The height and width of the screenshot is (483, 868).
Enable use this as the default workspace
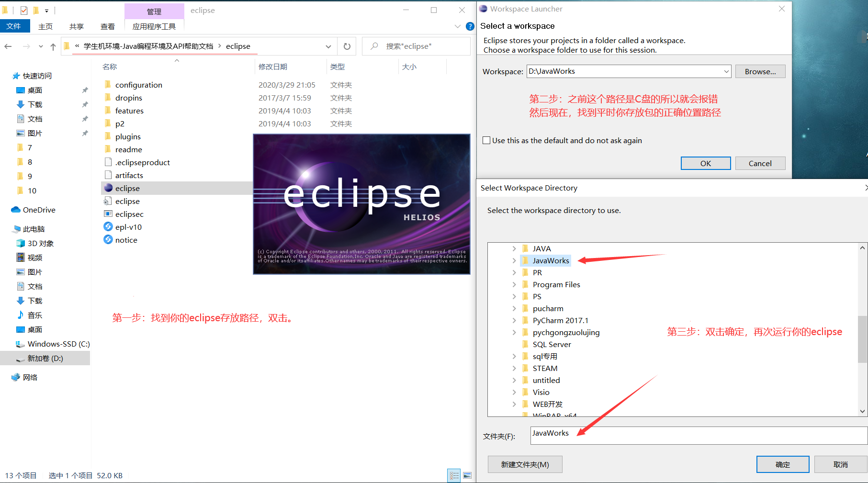pyautogui.click(x=486, y=140)
